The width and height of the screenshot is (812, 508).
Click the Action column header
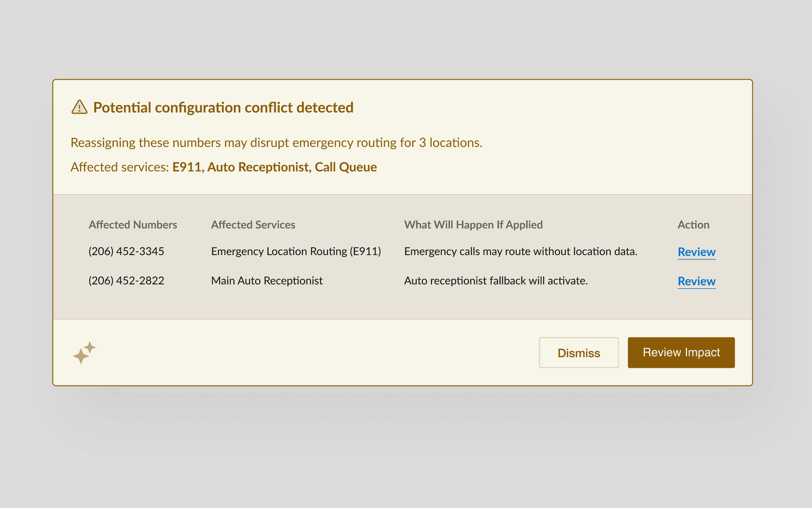tap(693, 225)
